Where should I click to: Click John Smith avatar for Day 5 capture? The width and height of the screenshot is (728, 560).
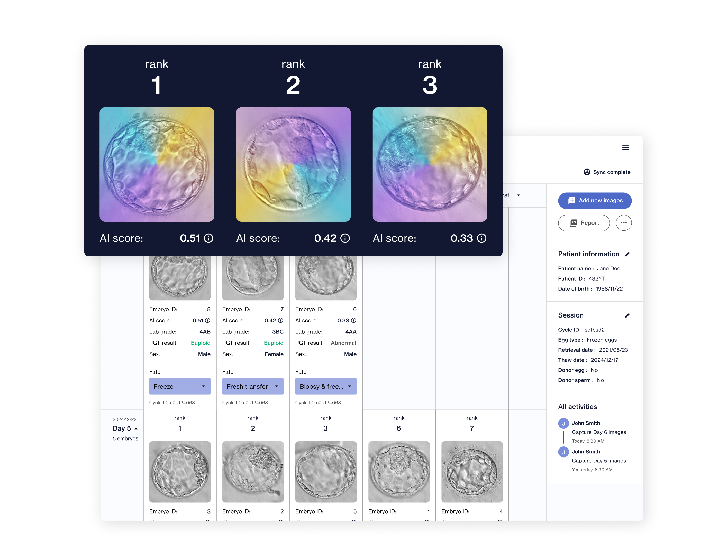coord(563,452)
